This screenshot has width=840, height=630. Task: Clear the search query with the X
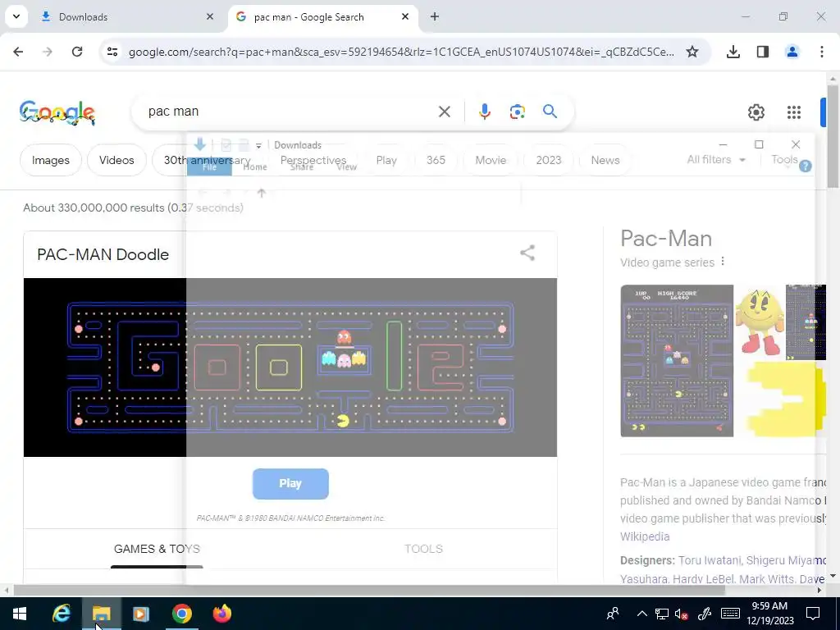445,112
